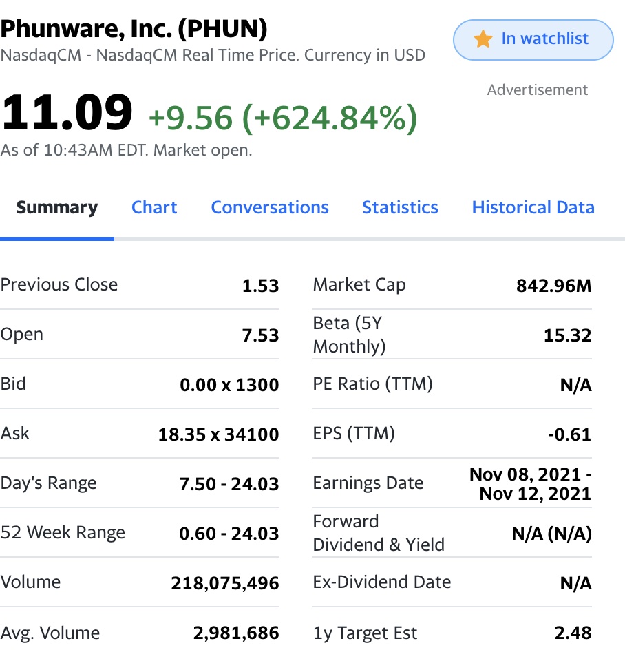
Task: Click the Advertisement label text
Action: coord(537,90)
